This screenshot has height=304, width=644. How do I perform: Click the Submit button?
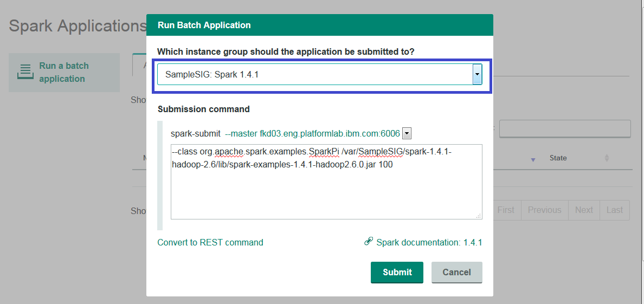click(397, 273)
